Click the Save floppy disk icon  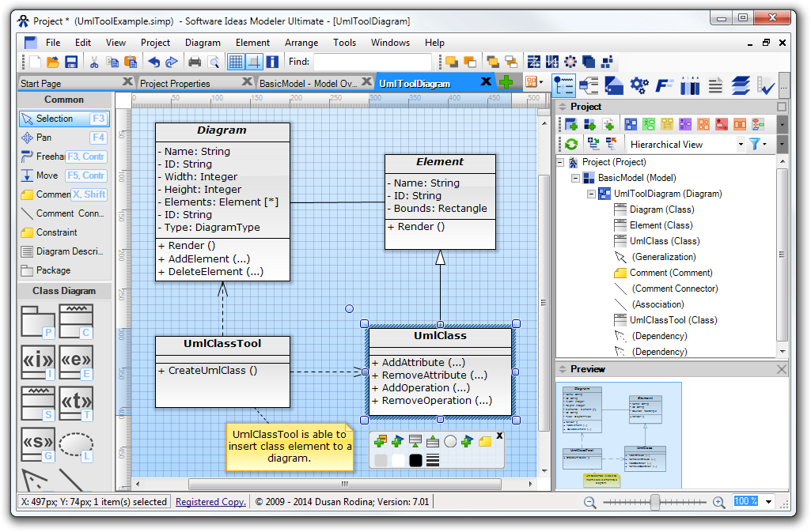coord(71,62)
